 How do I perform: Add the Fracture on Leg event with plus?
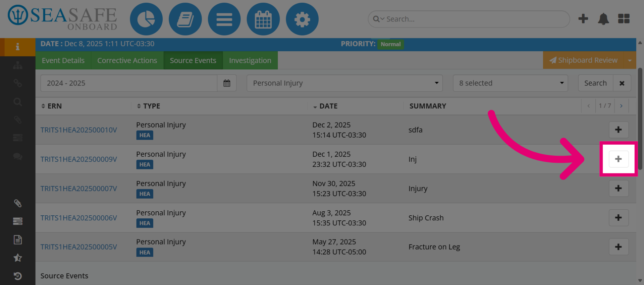coord(619,247)
